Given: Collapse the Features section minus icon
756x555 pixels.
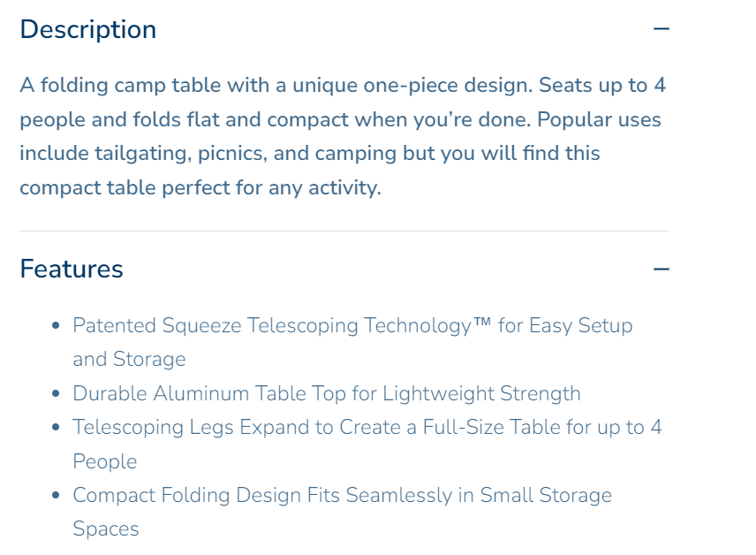Looking at the screenshot, I should tap(661, 269).
